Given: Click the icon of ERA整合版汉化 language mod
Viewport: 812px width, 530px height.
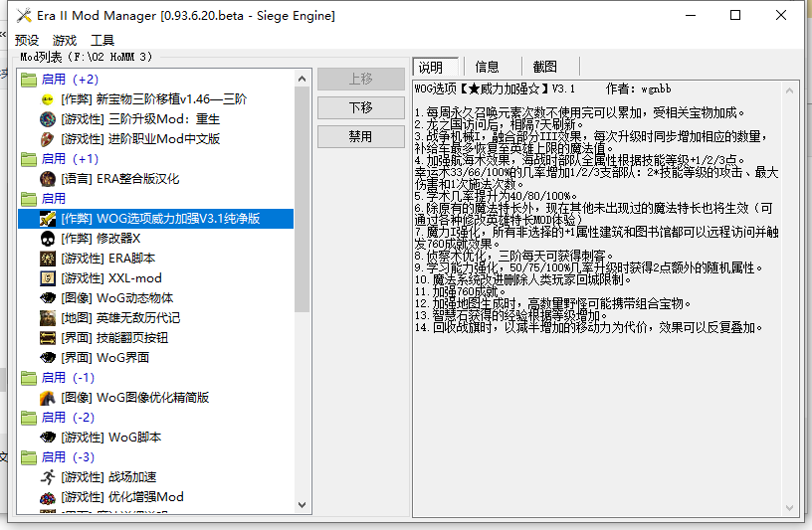Looking at the screenshot, I should point(47,179).
